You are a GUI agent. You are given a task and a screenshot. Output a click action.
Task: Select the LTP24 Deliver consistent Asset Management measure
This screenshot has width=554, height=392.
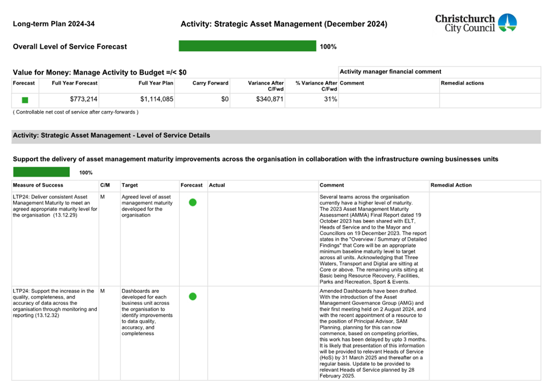coord(54,206)
